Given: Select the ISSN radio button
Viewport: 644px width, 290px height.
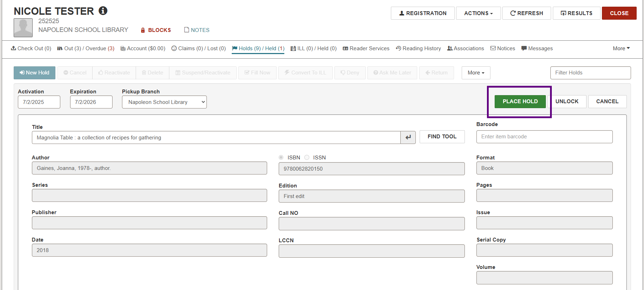Looking at the screenshot, I should [x=307, y=158].
